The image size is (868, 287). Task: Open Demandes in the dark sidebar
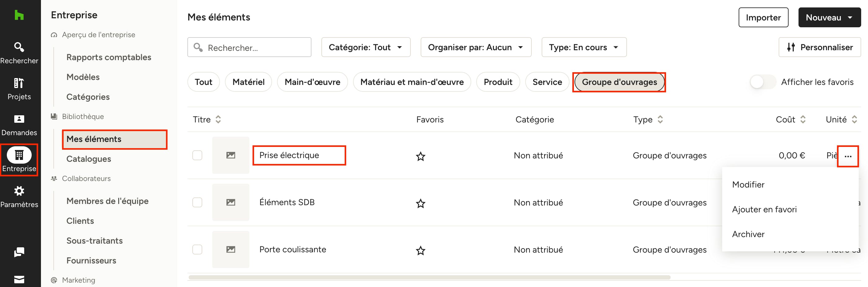tap(19, 125)
